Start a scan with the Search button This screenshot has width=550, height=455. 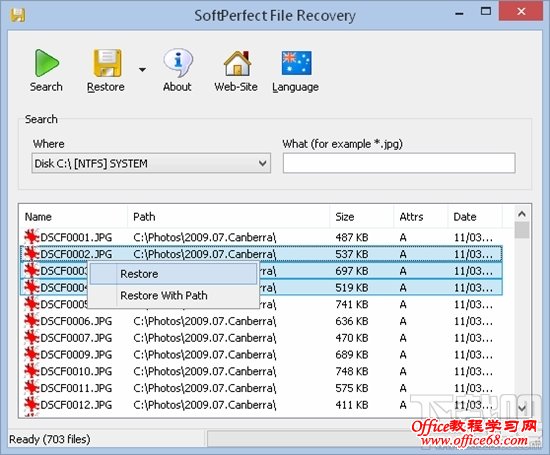click(x=46, y=71)
